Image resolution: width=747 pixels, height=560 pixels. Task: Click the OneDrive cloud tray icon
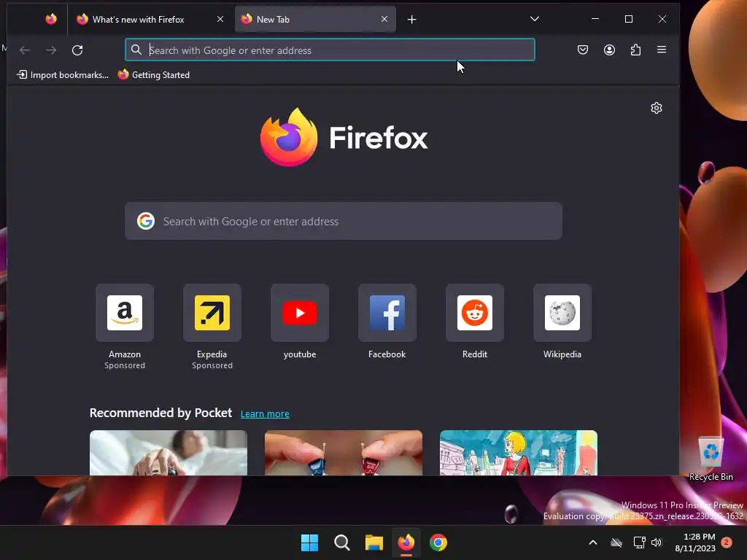click(616, 542)
